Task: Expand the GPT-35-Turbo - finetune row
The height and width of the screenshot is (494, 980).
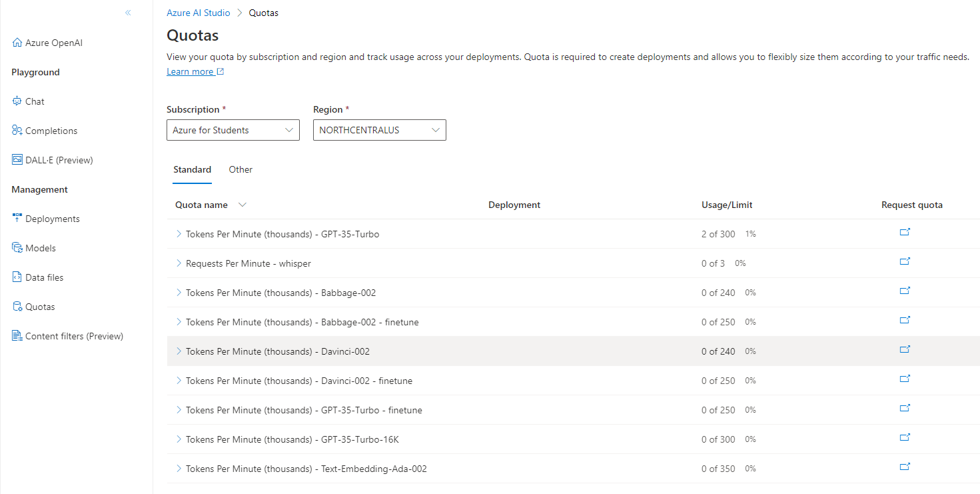Action: tap(179, 410)
